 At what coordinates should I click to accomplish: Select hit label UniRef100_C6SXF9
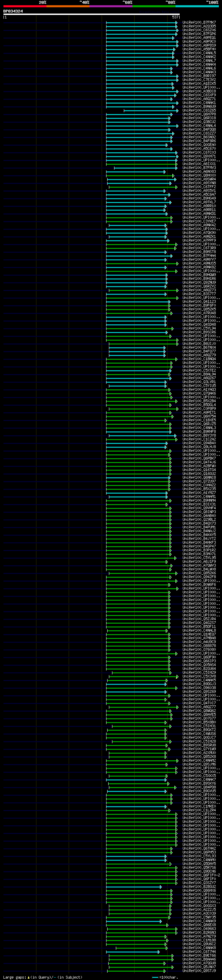click(199, 95)
